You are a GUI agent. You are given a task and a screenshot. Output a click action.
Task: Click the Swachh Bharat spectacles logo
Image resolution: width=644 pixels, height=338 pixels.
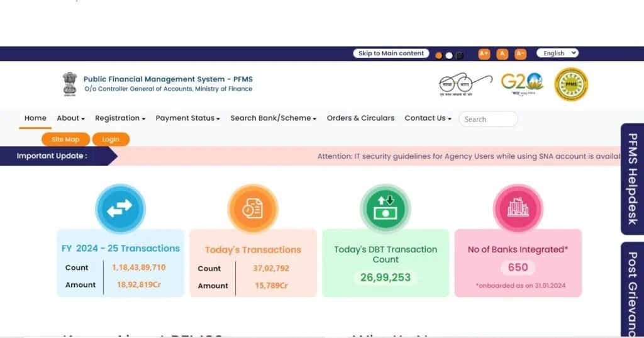click(465, 84)
